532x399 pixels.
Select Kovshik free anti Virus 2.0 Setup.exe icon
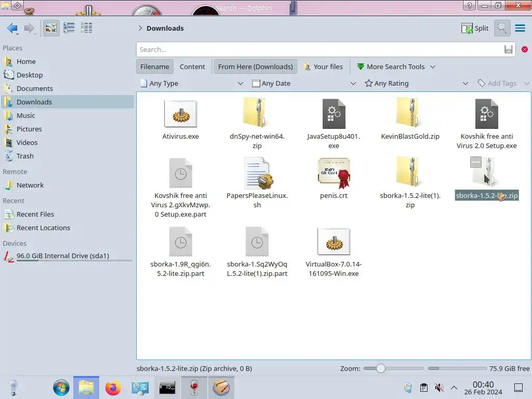point(486,114)
